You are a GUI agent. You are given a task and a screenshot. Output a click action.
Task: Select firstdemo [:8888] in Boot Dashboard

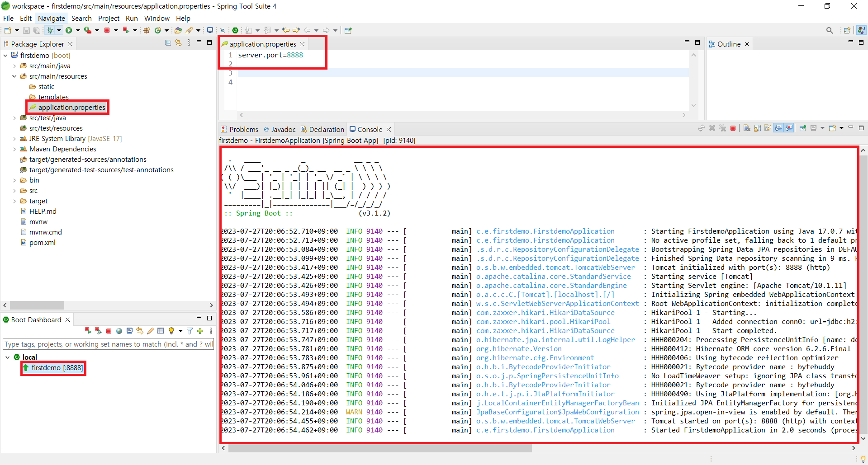pos(53,368)
